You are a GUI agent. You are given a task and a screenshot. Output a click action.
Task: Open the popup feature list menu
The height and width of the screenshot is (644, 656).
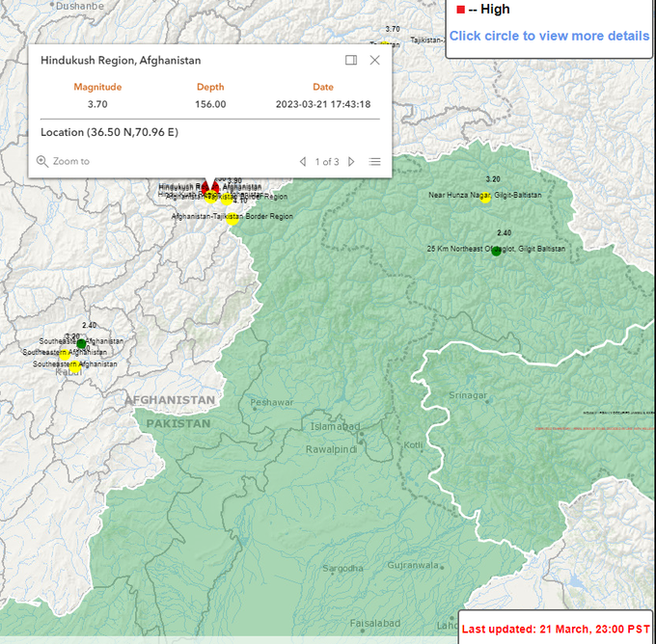click(x=375, y=161)
